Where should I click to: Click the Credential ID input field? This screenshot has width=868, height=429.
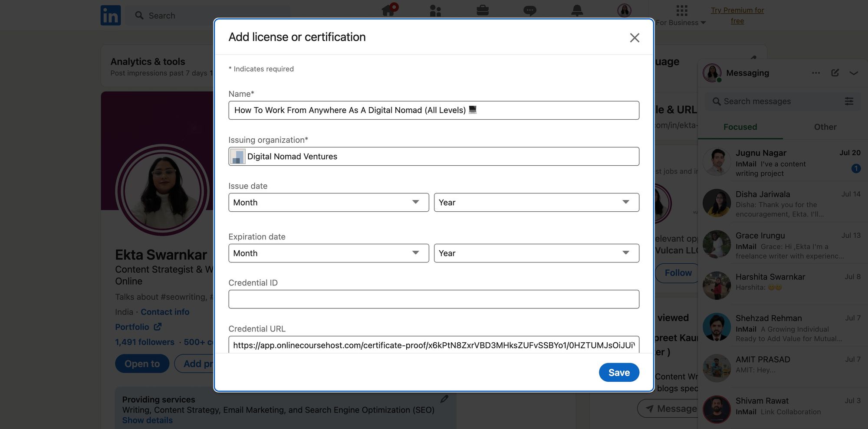click(434, 299)
